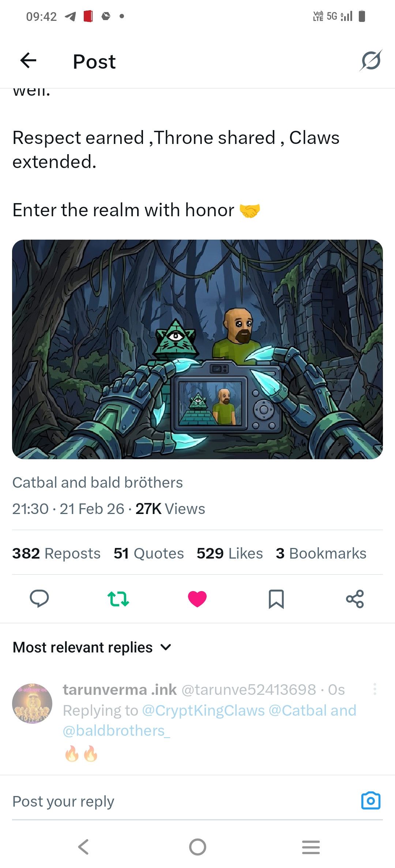Bookmark this post
The image size is (395, 868).
[x=276, y=599]
